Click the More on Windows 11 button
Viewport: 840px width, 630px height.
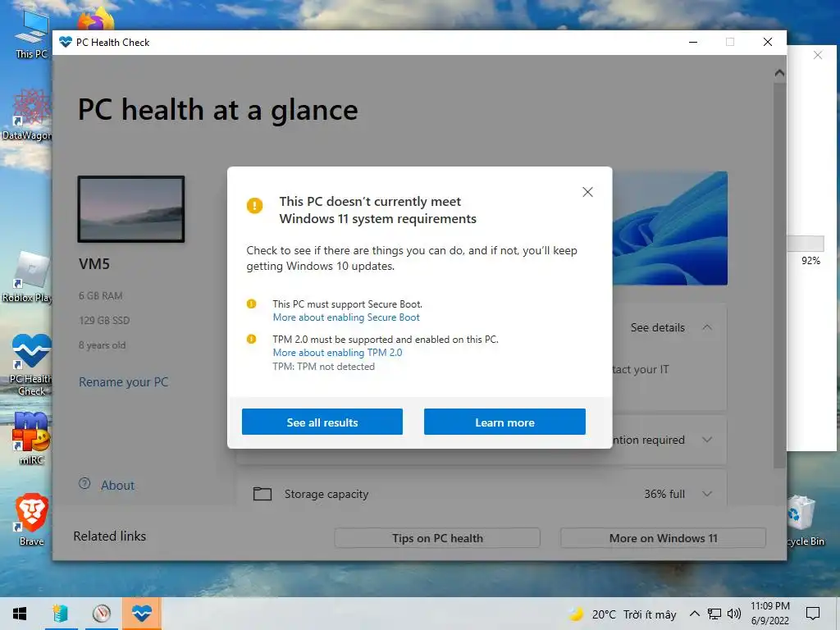click(x=663, y=538)
